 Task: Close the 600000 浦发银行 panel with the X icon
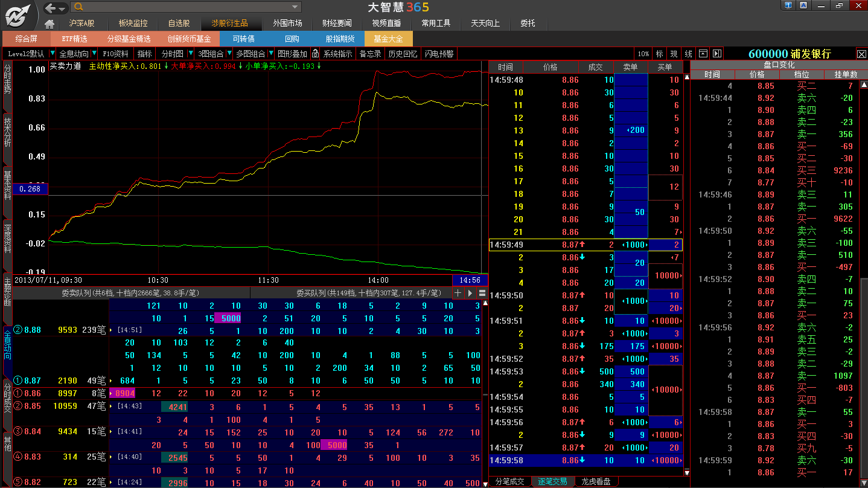pos(861,54)
